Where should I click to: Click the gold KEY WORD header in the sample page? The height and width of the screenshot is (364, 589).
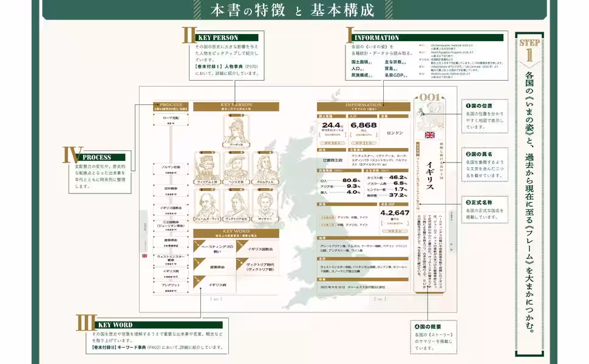[x=236, y=233]
